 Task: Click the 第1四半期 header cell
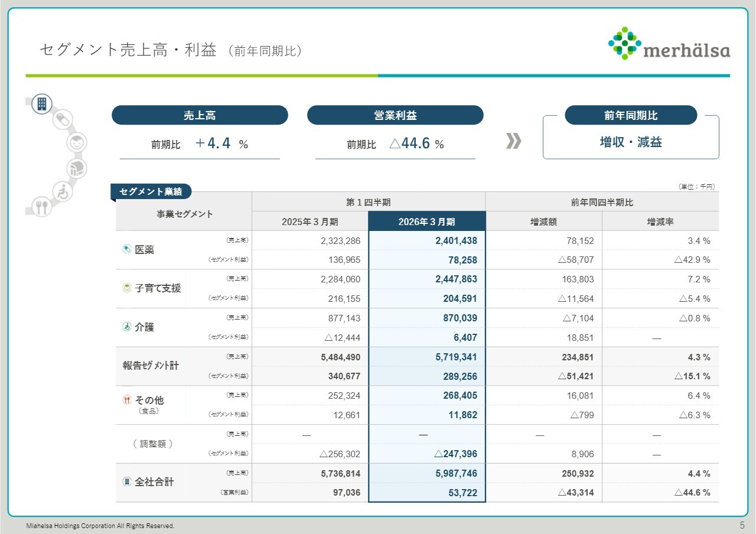369,202
